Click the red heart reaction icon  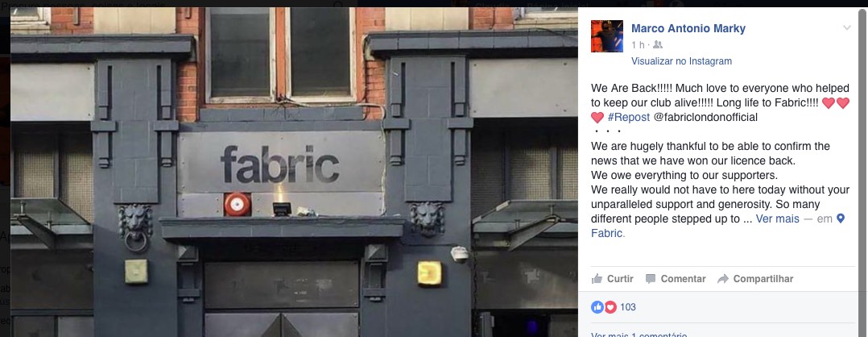tap(610, 307)
